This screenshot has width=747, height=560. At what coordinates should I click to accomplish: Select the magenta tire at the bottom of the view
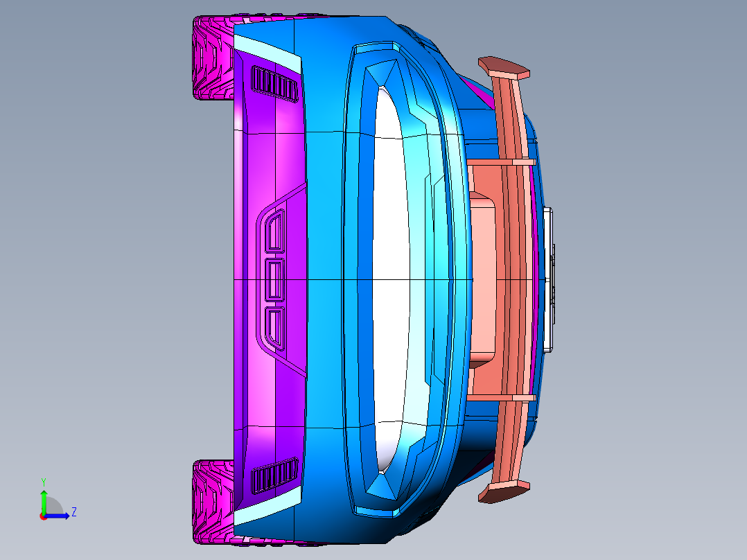(x=213, y=501)
